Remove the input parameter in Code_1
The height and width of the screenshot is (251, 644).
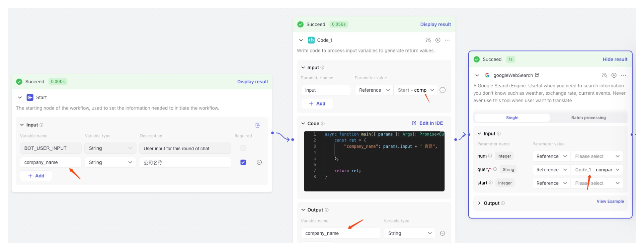442,90
